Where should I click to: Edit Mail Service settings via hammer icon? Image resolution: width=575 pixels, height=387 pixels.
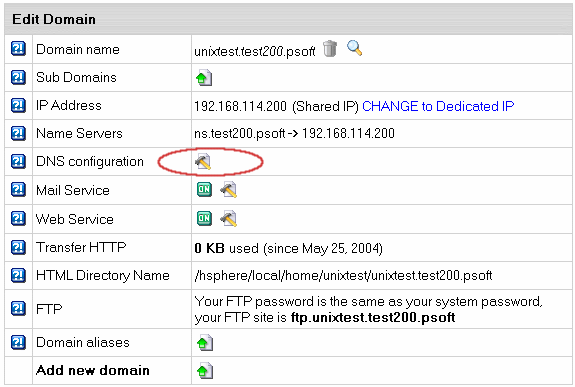(x=228, y=190)
